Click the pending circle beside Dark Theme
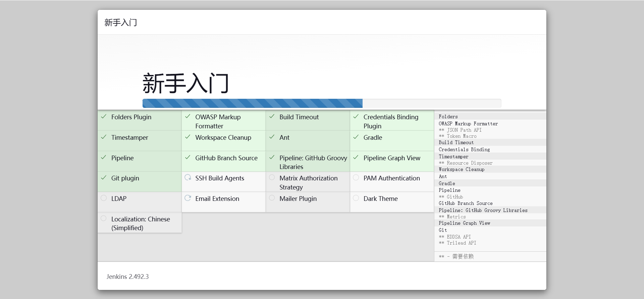This screenshot has height=299, width=644. pos(356,198)
